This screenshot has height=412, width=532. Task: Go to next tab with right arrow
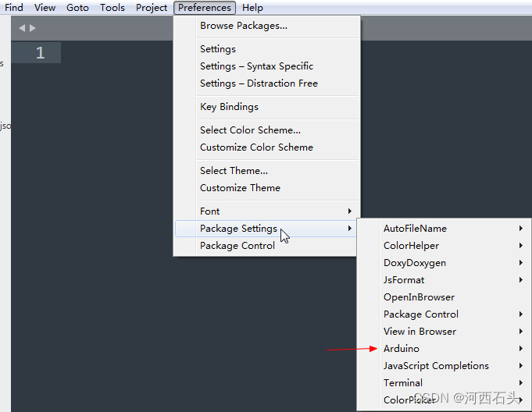(x=33, y=28)
